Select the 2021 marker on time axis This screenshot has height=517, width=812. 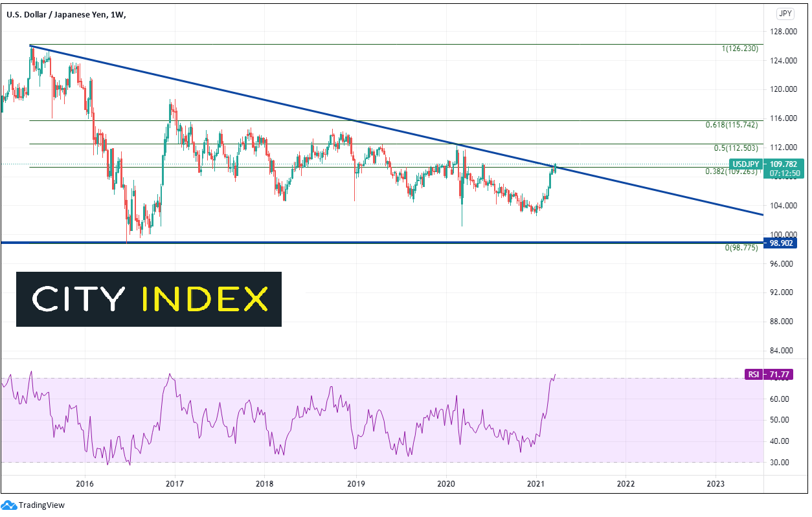[536, 483]
